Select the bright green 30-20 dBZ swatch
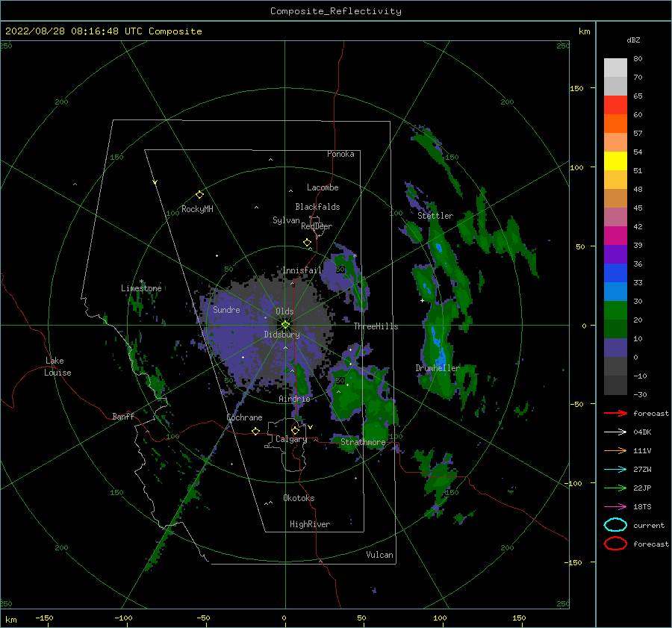This screenshot has height=628, width=672. point(615,310)
